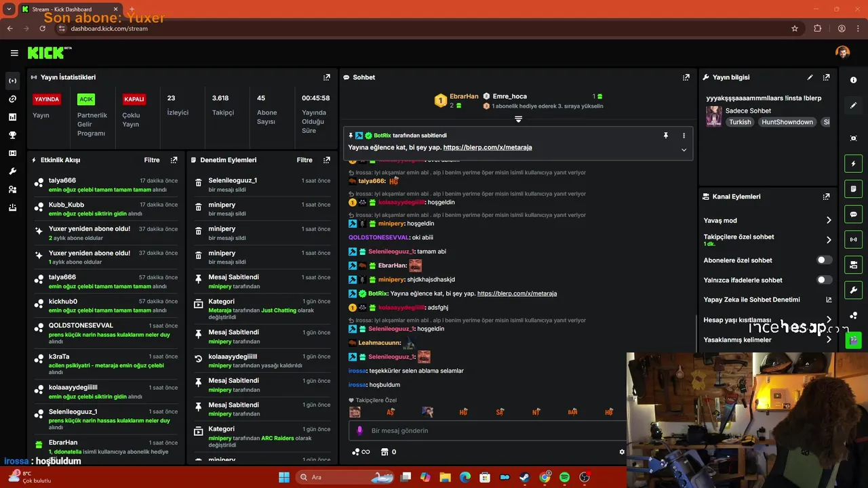The height and width of the screenshot is (488, 868).
Task: Open the blerp.com link in BotRix chat message
Action: [x=517, y=293]
